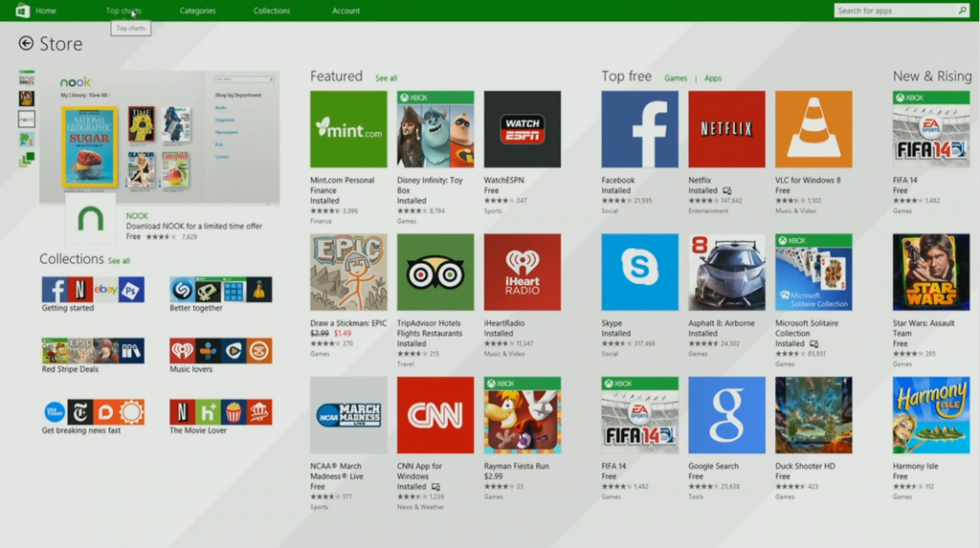Click the Mint.com Finance category label
The height and width of the screenshot is (548, 980).
click(x=321, y=221)
